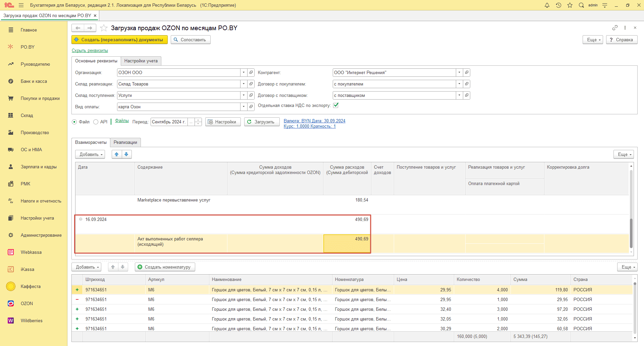Add this form to favorites star
Screen dimensions: 644x346
point(104,28)
